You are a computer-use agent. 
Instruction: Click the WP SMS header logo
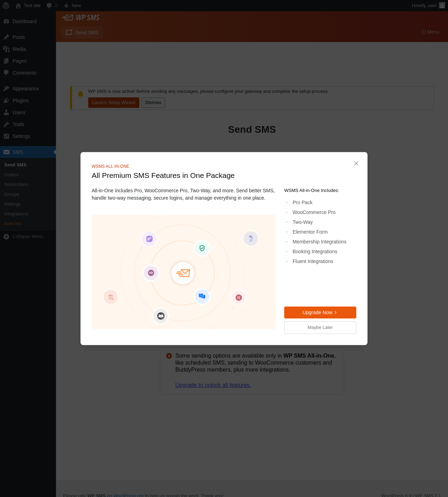81,18
